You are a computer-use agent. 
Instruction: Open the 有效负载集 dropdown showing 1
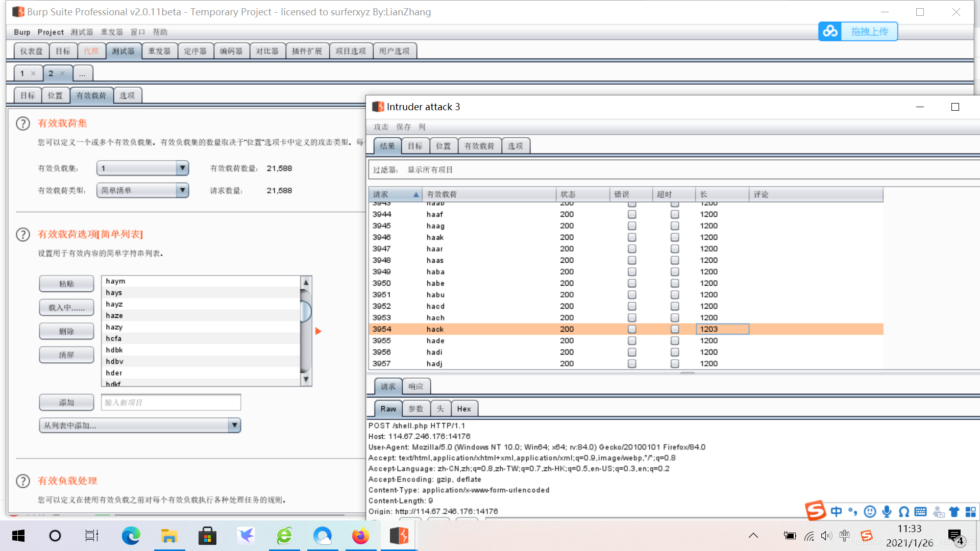142,168
